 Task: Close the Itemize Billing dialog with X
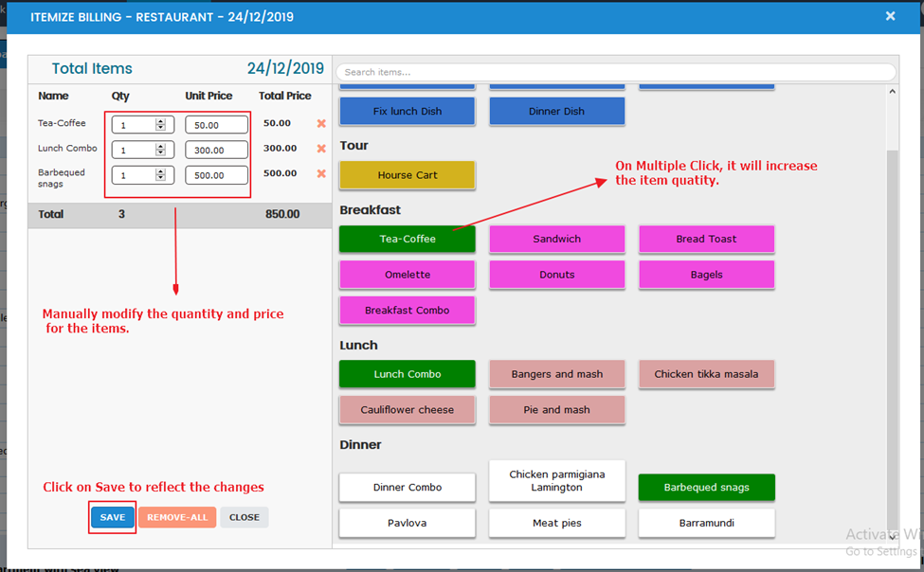890,16
